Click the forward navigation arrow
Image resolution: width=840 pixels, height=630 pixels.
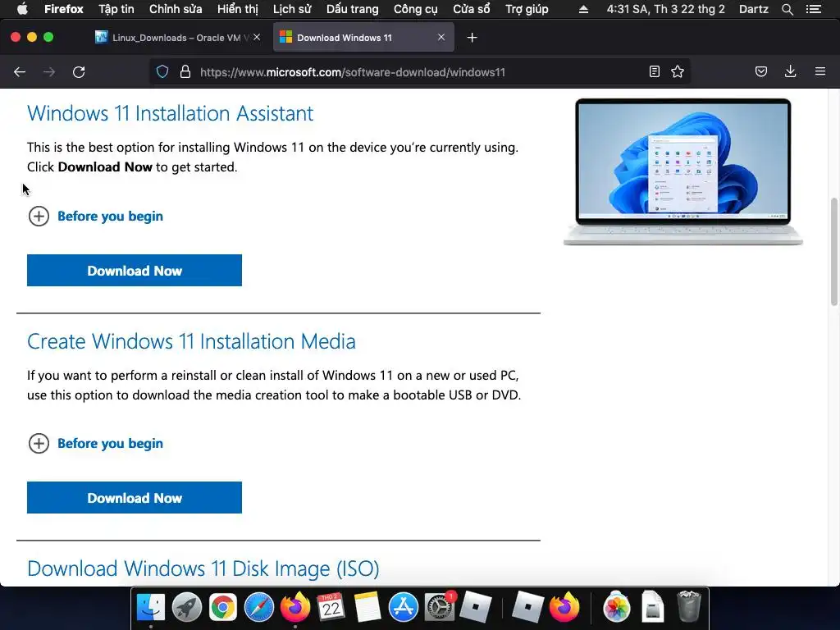click(x=48, y=72)
